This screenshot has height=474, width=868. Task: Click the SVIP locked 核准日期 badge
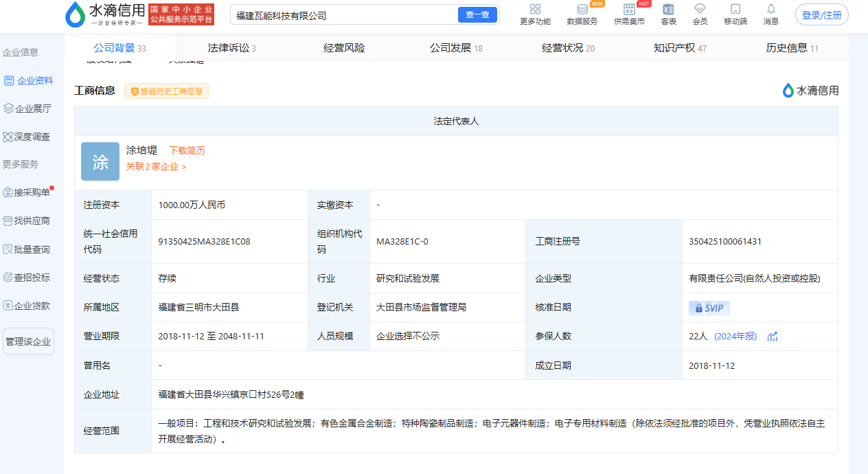pyautogui.click(x=709, y=308)
